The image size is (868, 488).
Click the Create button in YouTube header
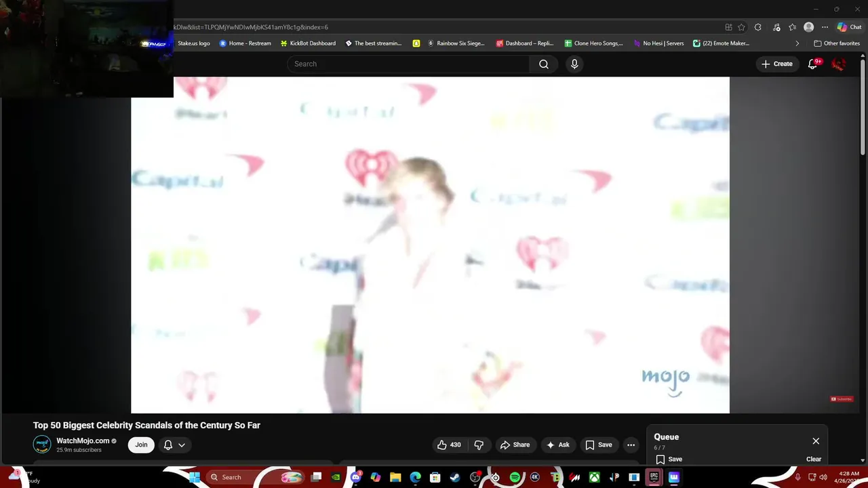click(777, 64)
